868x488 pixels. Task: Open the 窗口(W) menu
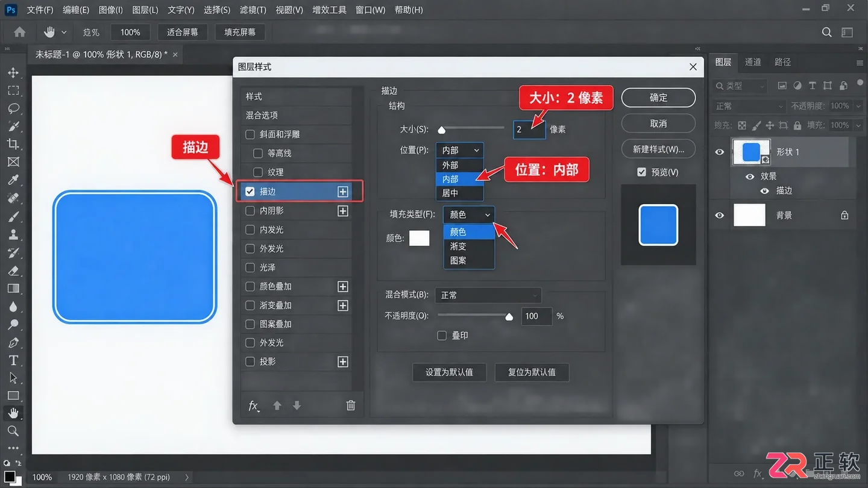[x=370, y=10]
